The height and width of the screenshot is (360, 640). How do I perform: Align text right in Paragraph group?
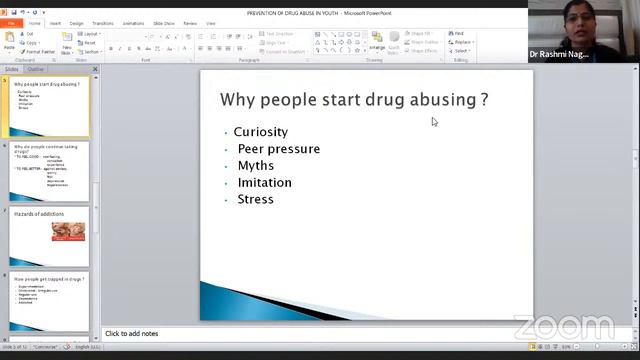click(x=219, y=49)
